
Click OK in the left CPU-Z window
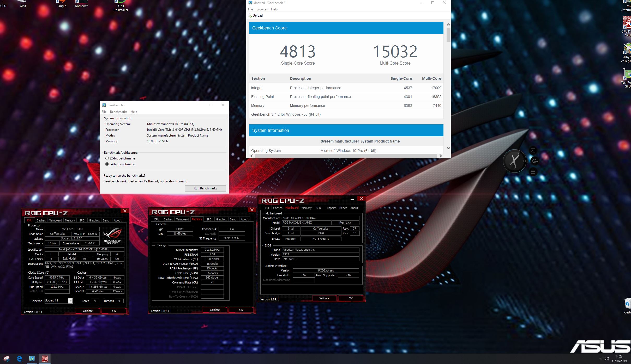coord(114,311)
